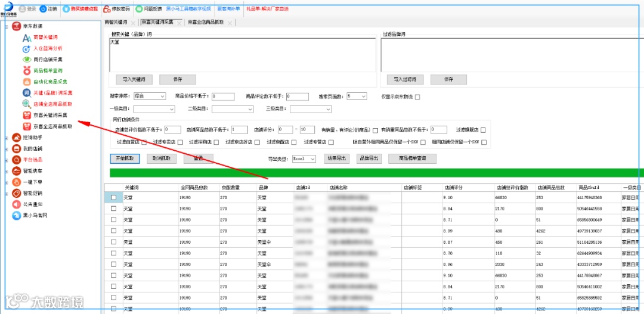Select 京喜关键词采集 in the sidebar
This screenshot has width=644, height=314.
pos(50,115)
